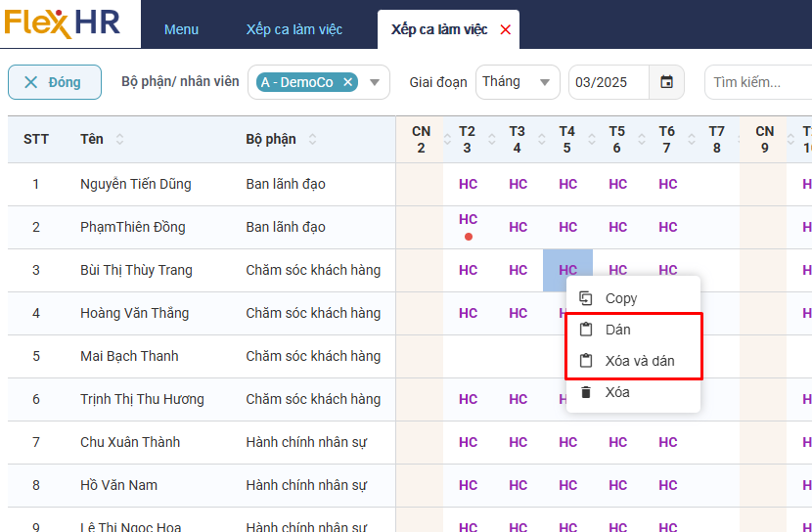Viewport: 812px width, 532px height.
Task: Close the active Xếp ca làm việc tab
Action: click(506, 30)
